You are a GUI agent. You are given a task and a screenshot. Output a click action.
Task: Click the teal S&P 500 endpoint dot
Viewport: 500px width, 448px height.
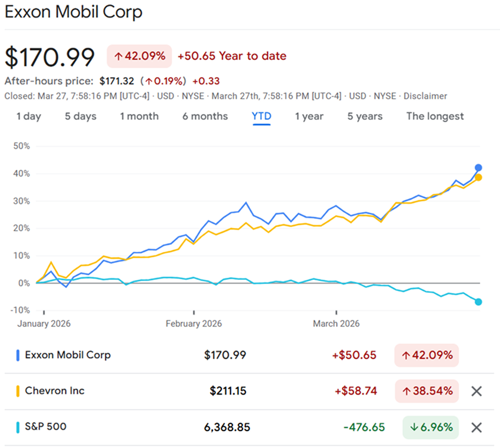pyautogui.click(x=478, y=302)
